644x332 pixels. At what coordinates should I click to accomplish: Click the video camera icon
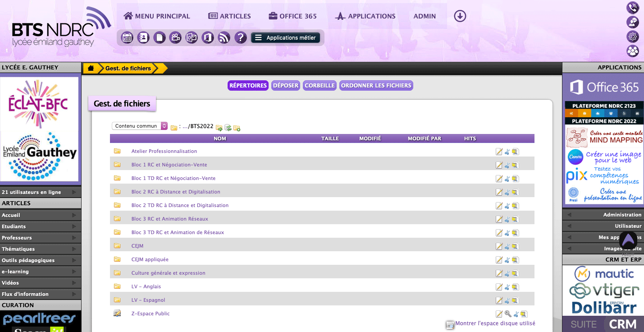[175, 38]
